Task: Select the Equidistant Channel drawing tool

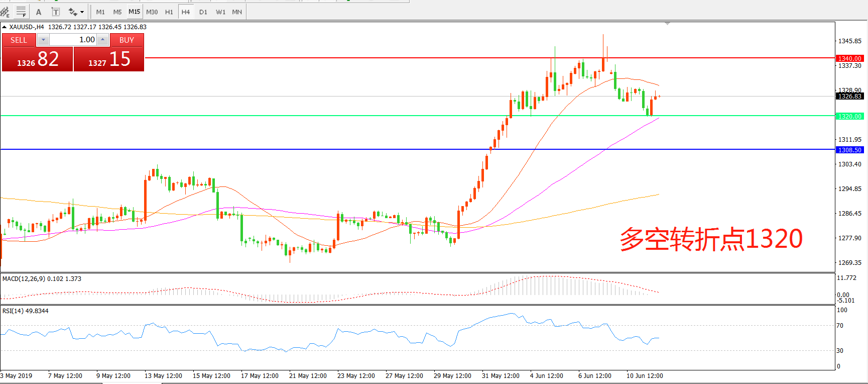Action: pos(5,12)
